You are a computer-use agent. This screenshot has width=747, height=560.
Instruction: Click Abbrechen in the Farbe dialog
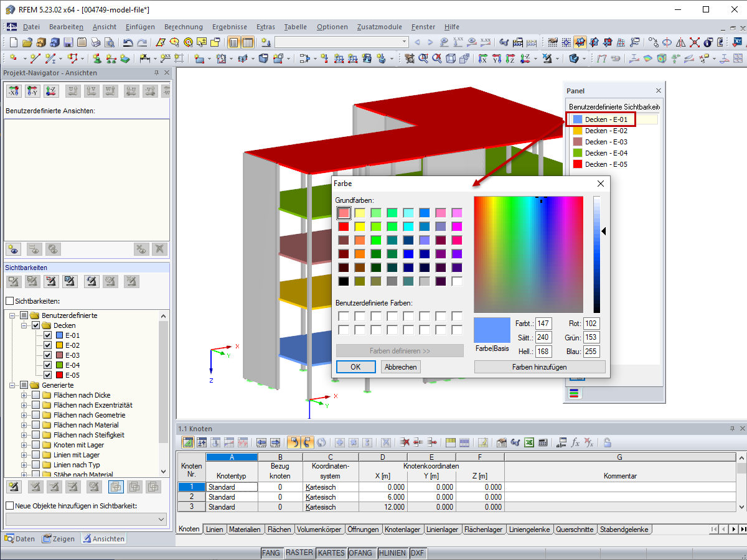pos(401,367)
